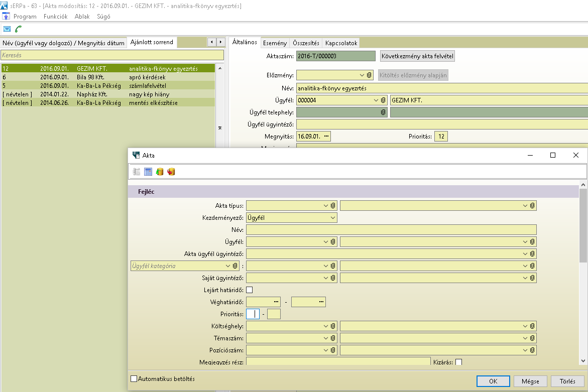The height and width of the screenshot is (392, 588).
Task: Check the Kizárás checkbox
Action: (458, 362)
